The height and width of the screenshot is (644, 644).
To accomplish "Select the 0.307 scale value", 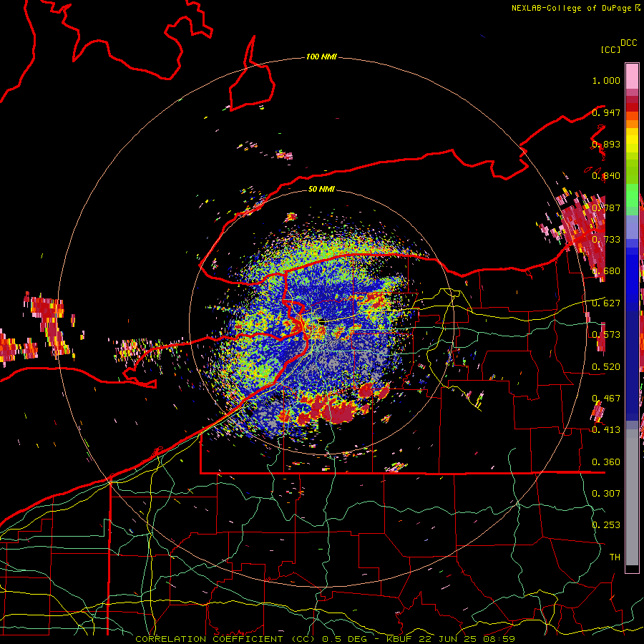I will [606, 493].
